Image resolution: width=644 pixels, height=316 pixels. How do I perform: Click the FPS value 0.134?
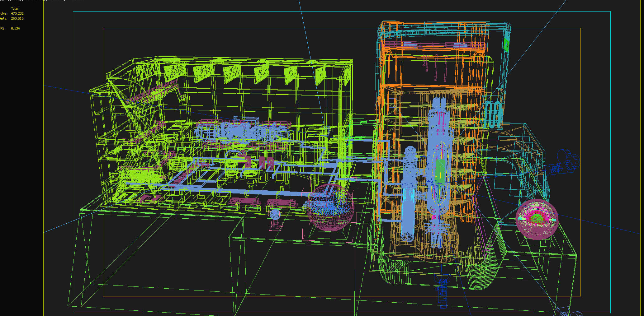pyautogui.click(x=15, y=28)
